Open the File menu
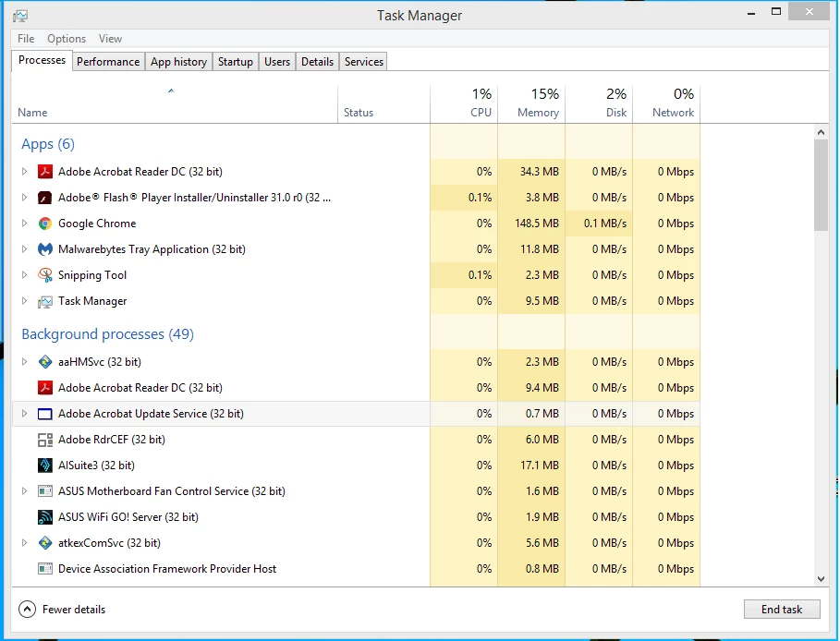 click(26, 39)
